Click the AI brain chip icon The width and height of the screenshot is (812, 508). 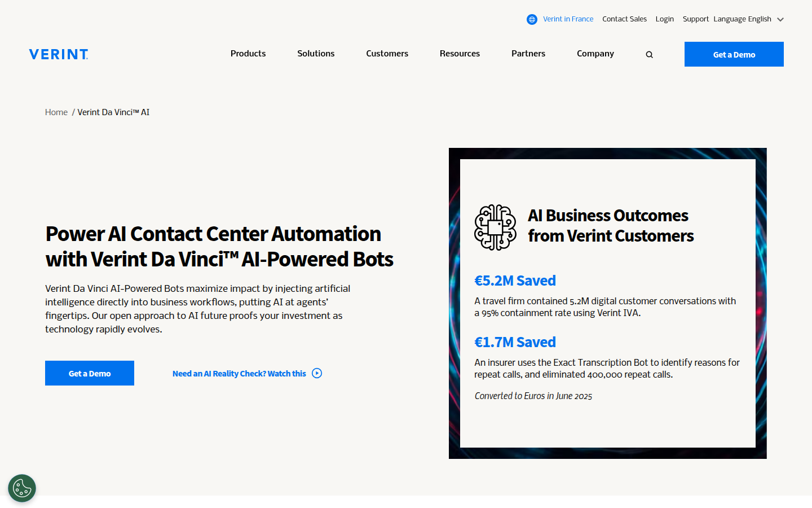(495, 227)
